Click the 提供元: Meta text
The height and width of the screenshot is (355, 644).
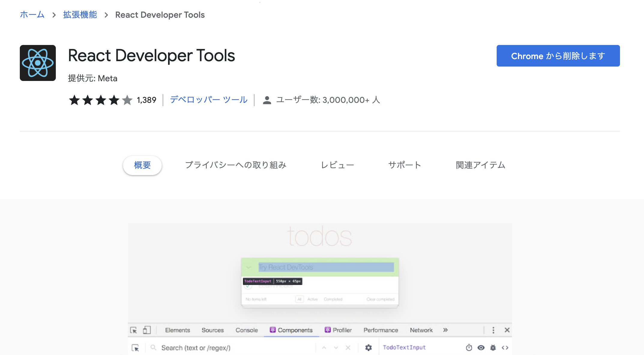[93, 78]
